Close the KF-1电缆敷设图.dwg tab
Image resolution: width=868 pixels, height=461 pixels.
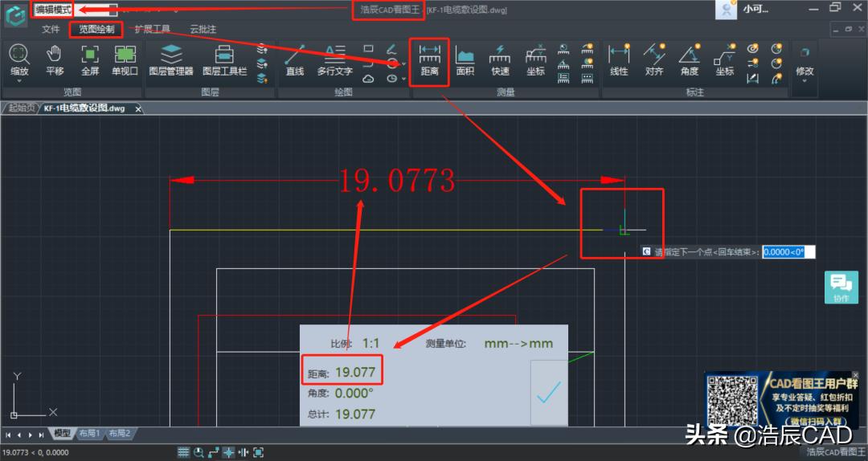(138, 109)
